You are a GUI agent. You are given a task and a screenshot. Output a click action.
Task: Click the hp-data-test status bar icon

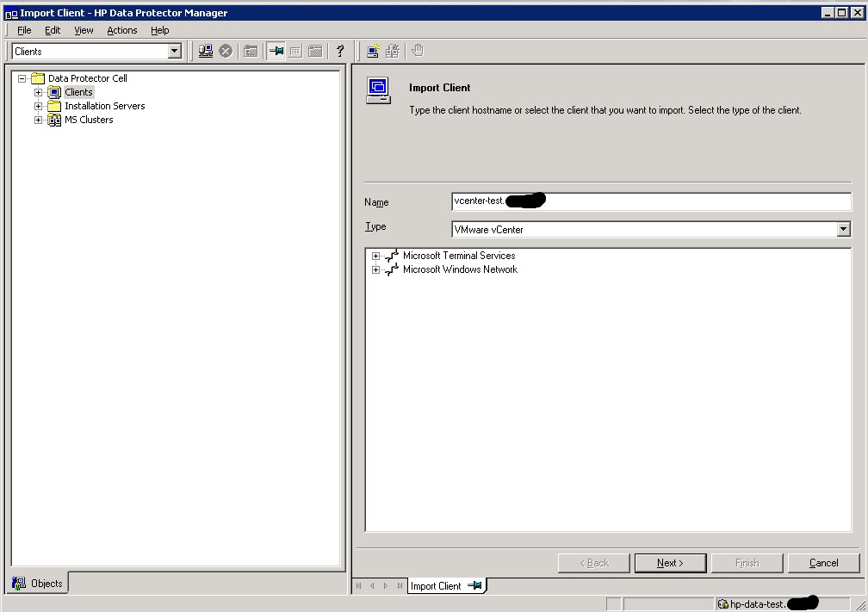pos(723,603)
